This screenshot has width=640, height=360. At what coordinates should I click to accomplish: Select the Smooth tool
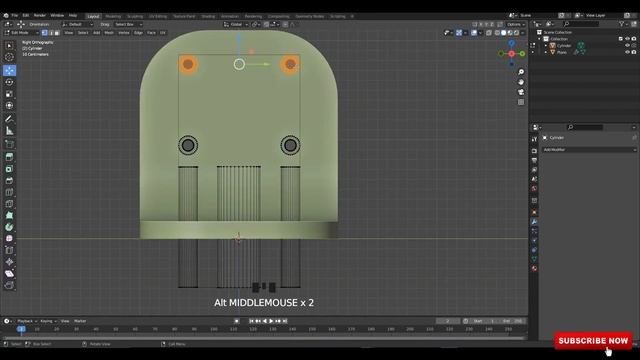pyautogui.click(x=9, y=239)
